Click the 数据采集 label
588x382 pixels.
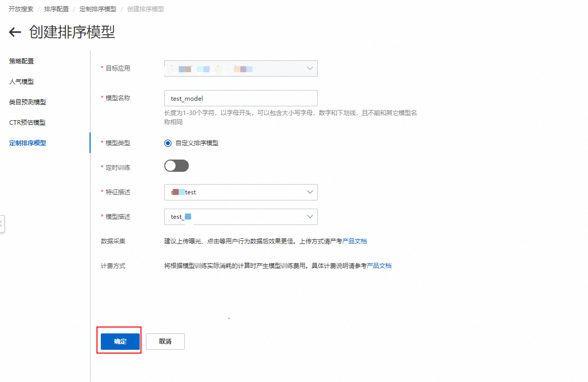pyautogui.click(x=113, y=241)
